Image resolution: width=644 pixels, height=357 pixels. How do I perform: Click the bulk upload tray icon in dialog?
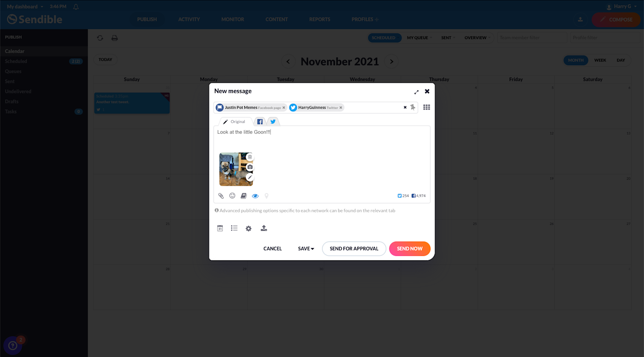pyautogui.click(x=264, y=228)
